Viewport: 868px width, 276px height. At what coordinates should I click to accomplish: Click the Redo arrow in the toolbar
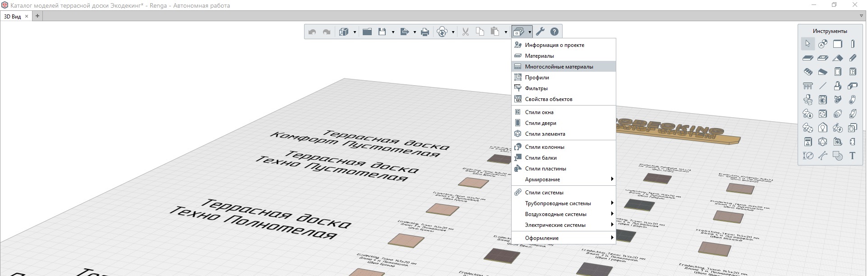327,32
